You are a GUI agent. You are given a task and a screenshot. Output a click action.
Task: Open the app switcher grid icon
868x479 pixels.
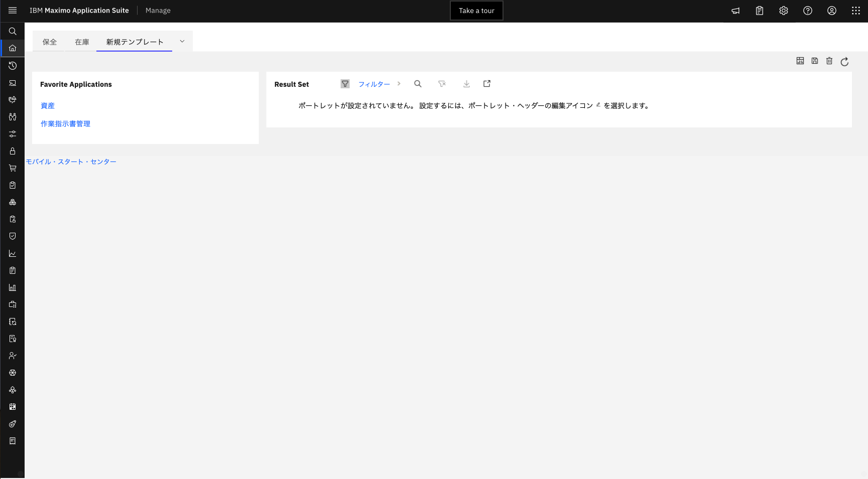pos(856,11)
